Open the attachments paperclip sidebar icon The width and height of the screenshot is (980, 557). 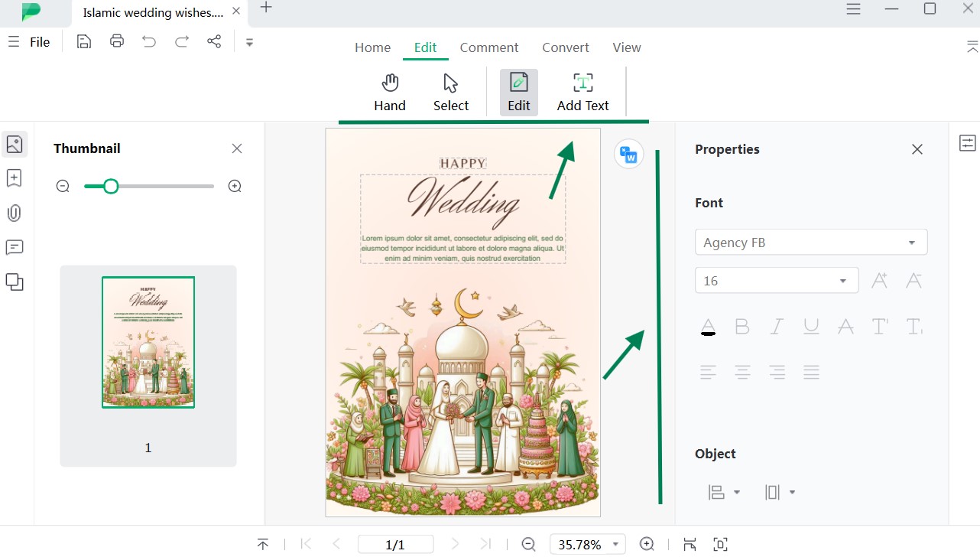[x=15, y=213]
